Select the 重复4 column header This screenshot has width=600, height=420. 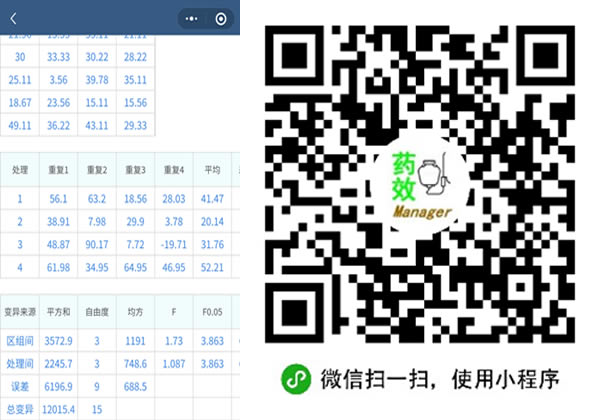point(174,170)
